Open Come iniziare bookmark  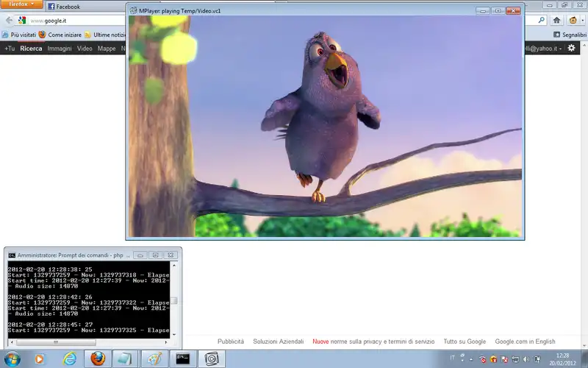[x=60, y=35]
